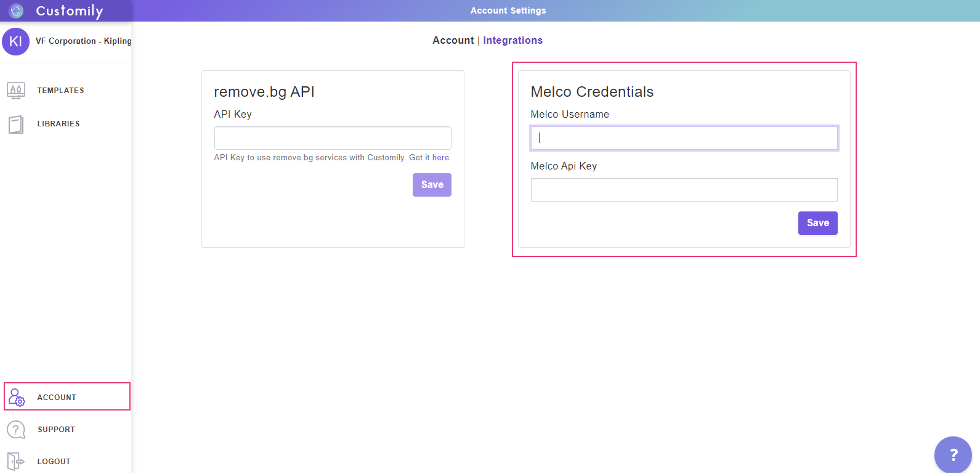Click the Customily wordmark text
The height and width of the screenshot is (474, 980).
[70, 11]
